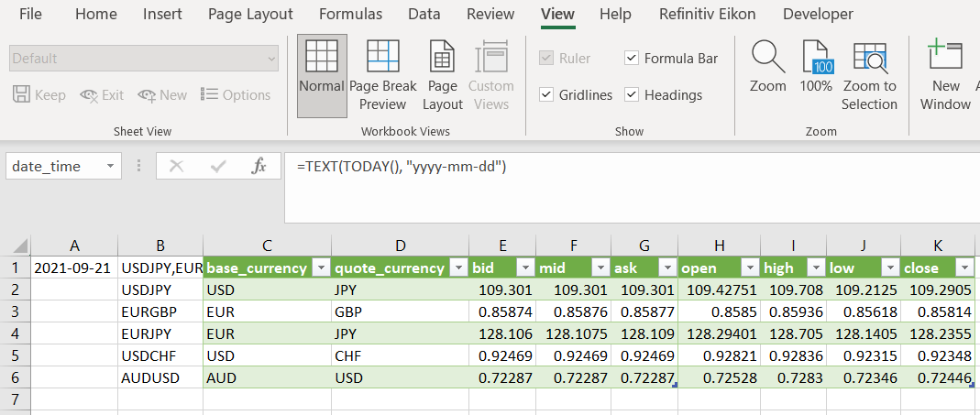This screenshot has width=980, height=415.
Task: Click Zoom to Selection
Action: 869,76
